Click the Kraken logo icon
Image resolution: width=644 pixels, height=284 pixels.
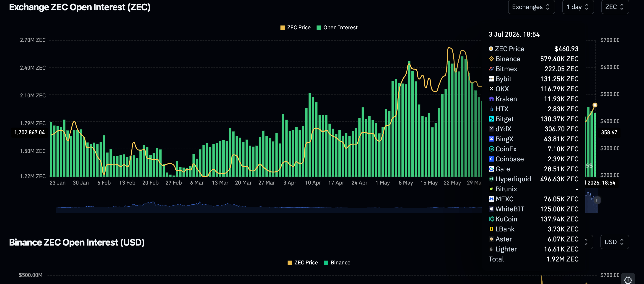pyautogui.click(x=491, y=99)
